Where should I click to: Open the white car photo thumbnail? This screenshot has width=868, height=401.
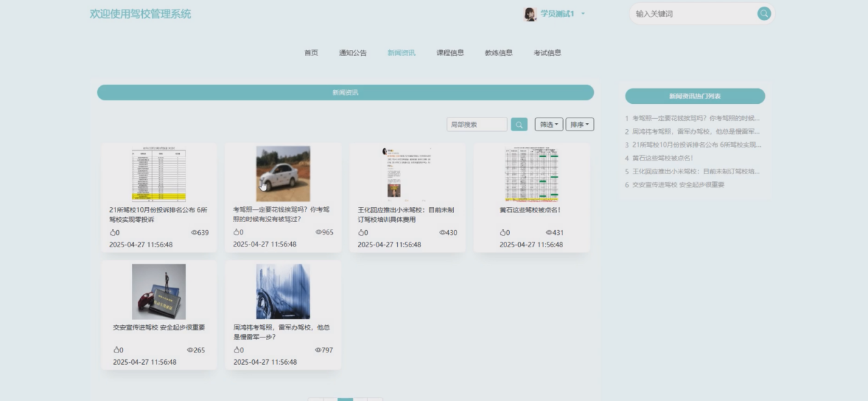coord(283,174)
